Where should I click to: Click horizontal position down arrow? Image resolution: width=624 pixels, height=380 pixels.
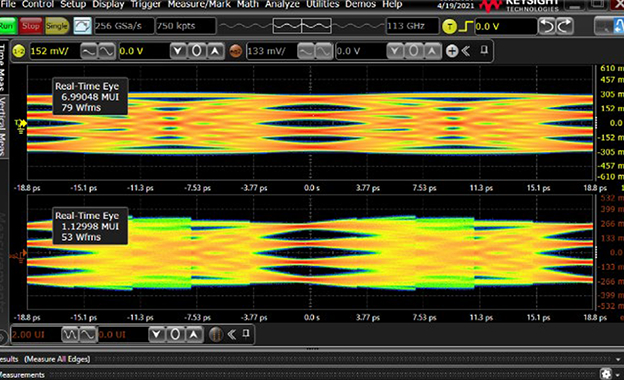[x=156, y=335]
